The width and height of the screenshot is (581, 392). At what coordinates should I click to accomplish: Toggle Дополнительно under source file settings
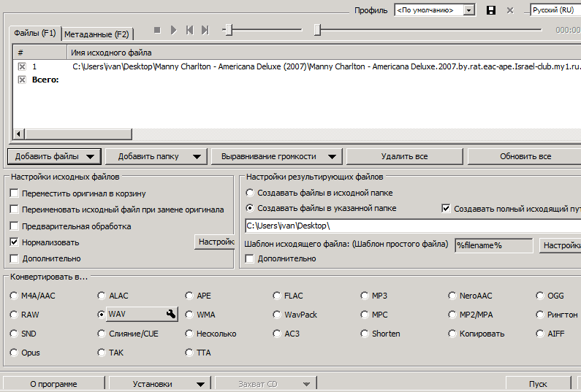click(14, 258)
